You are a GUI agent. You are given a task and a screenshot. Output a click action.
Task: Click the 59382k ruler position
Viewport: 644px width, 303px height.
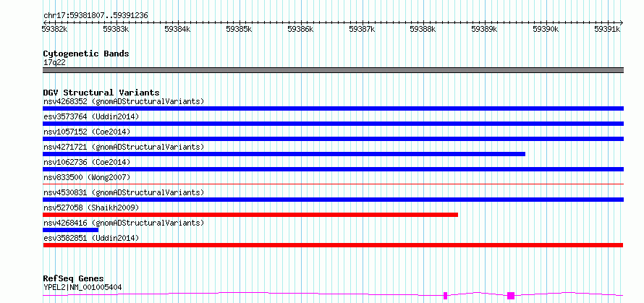pyautogui.click(x=54, y=29)
